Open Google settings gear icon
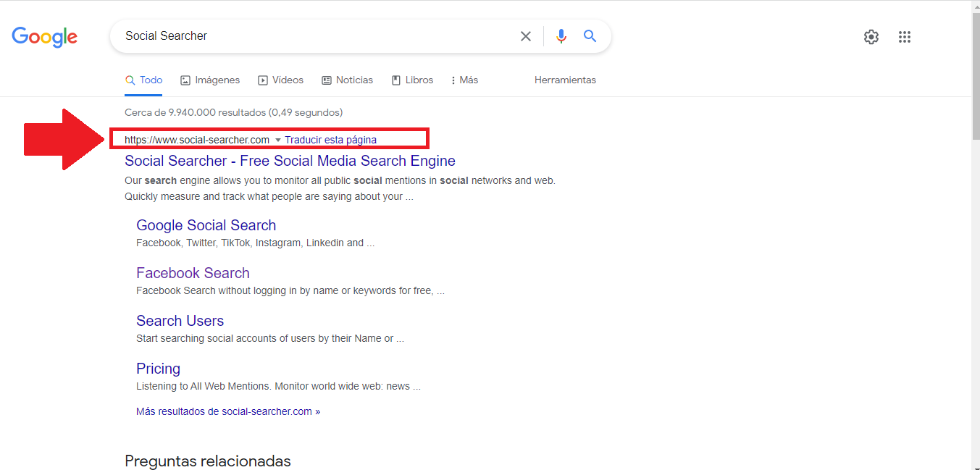Screen dimensions: 980x470 pyautogui.click(x=871, y=37)
